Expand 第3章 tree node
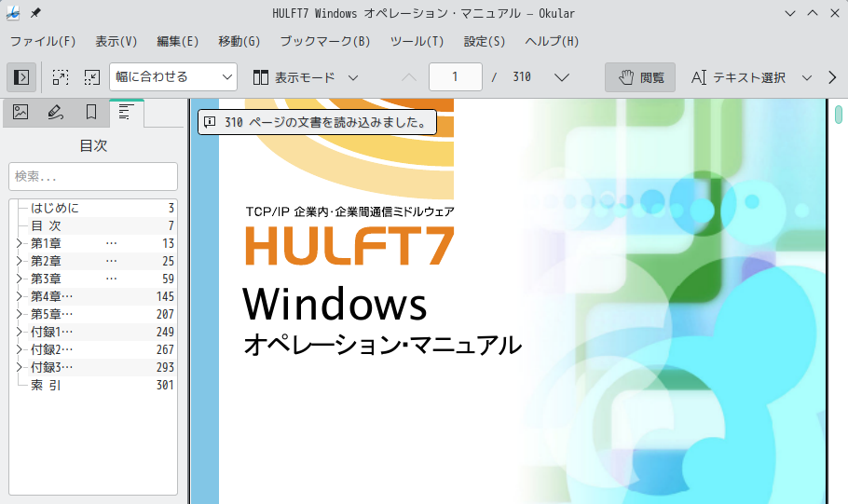 point(19,279)
